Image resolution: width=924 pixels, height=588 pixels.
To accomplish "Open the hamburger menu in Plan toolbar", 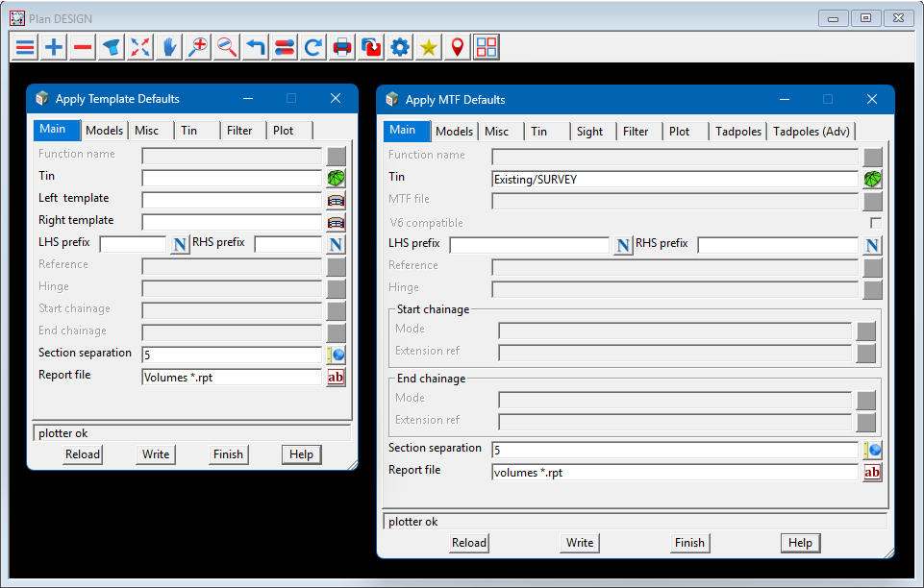I will pyautogui.click(x=25, y=47).
